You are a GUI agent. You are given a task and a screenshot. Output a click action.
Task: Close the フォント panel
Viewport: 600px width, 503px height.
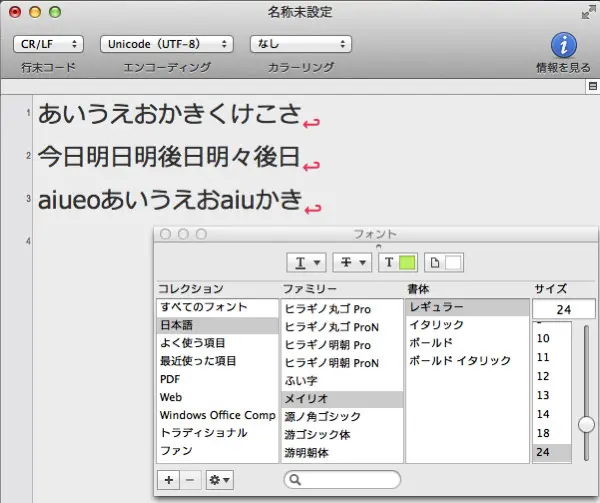pos(165,234)
